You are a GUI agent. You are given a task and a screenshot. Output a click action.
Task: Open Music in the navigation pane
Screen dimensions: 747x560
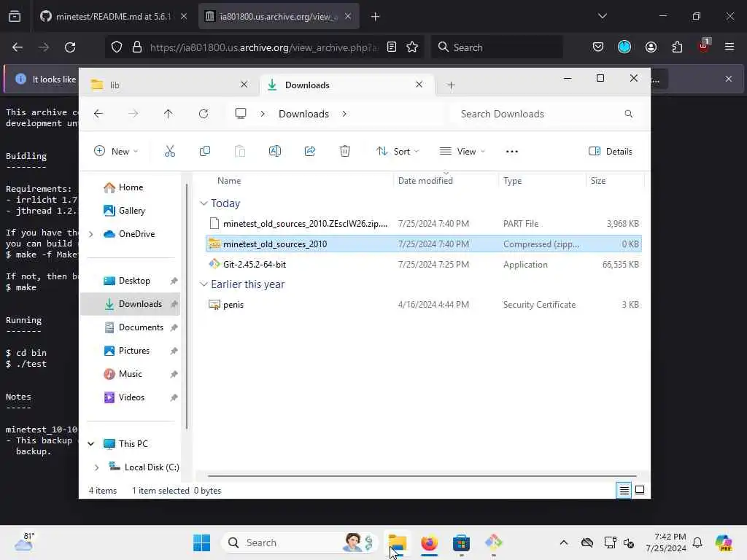(x=130, y=374)
